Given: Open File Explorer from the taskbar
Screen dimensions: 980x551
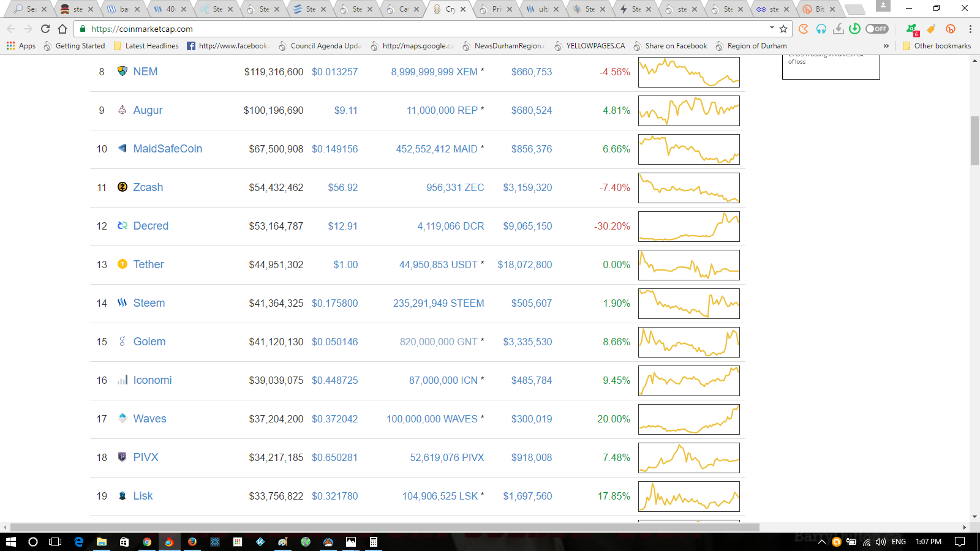Looking at the screenshot, I should pyautogui.click(x=102, y=542).
